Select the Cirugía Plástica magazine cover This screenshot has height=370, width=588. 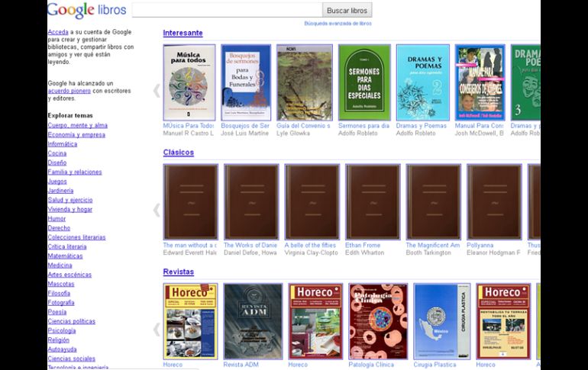[x=441, y=321]
